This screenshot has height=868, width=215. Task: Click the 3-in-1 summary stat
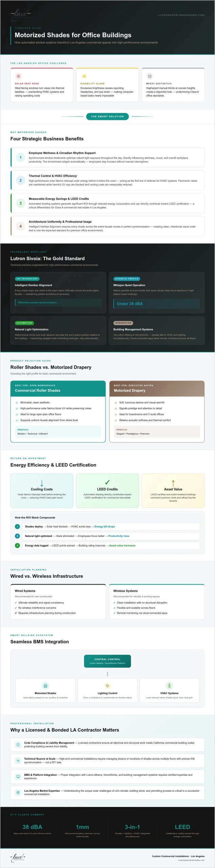132,827
